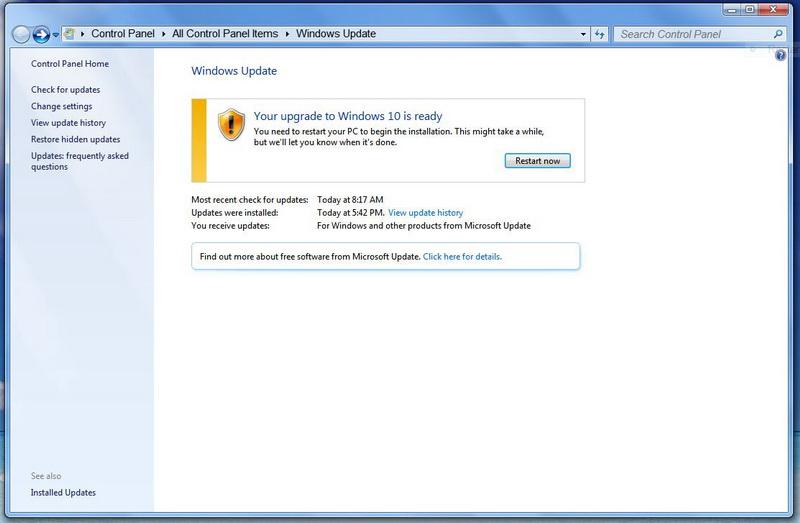Maximize the Windows Update window

[749, 9]
